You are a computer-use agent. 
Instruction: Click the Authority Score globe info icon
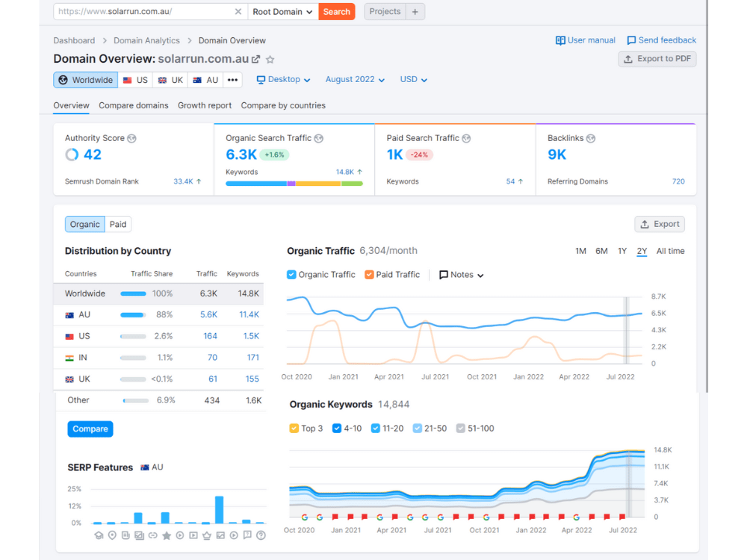[132, 138]
